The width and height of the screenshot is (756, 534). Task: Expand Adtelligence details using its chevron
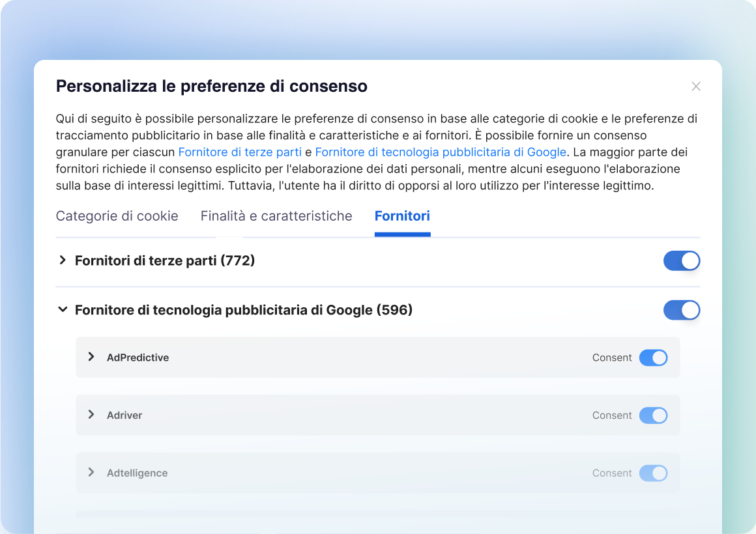pos(91,473)
